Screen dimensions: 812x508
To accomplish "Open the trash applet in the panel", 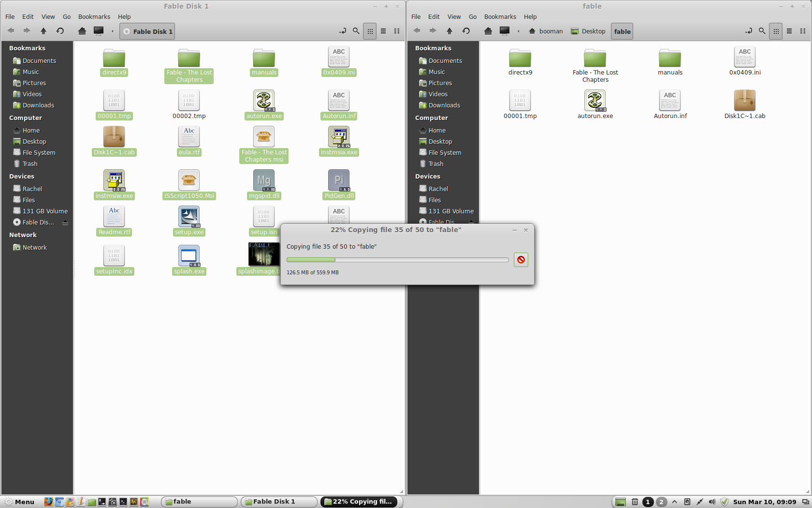I will coord(635,502).
